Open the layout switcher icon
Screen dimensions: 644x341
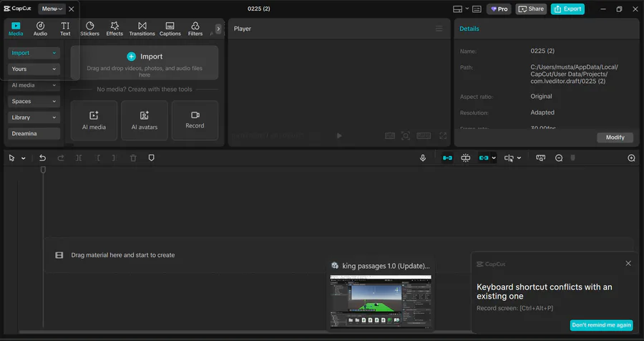[x=457, y=9]
